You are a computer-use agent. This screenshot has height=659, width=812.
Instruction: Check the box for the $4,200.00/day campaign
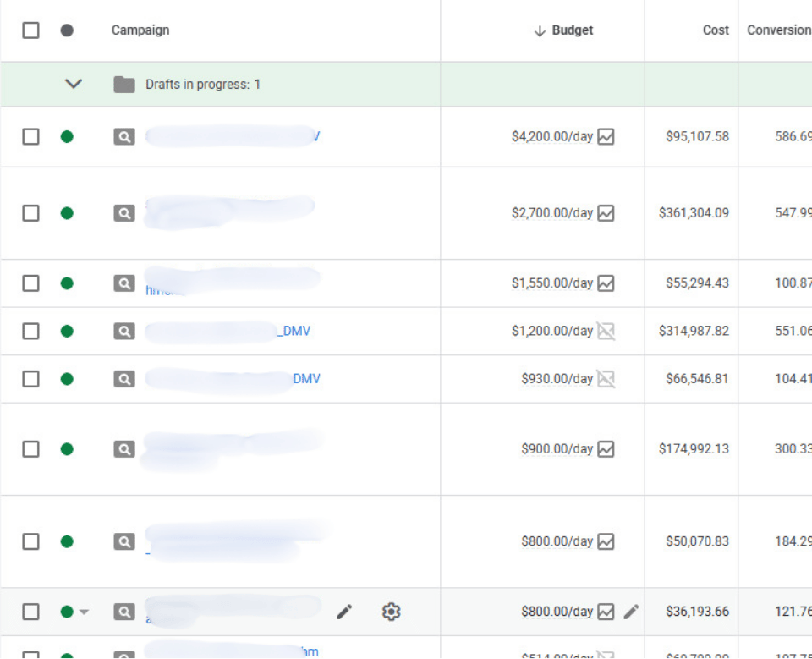(x=30, y=137)
